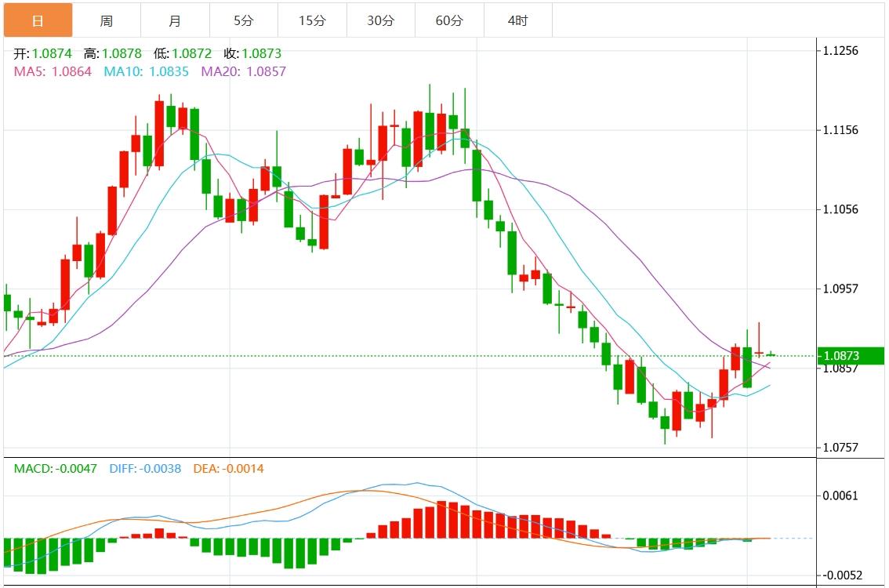Click the MA5 indicator legend label
Viewport: 889px width, 588px height.
click(x=53, y=71)
